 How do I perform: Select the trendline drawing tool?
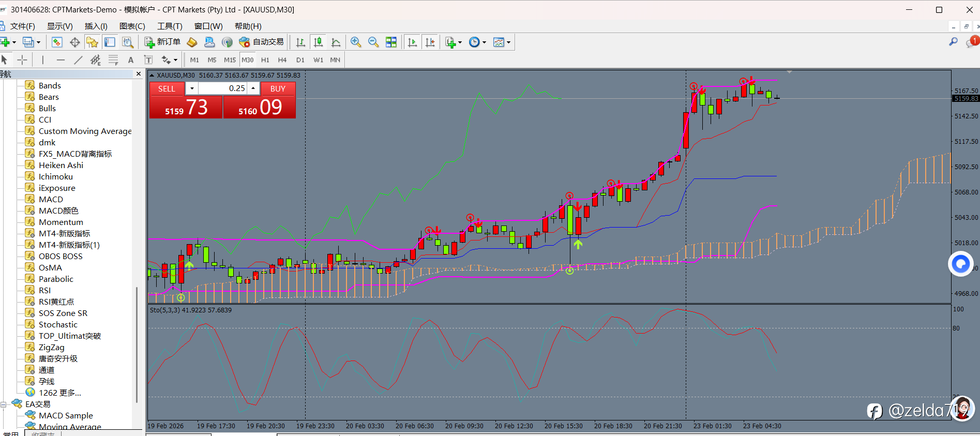[x=78, y=60]
